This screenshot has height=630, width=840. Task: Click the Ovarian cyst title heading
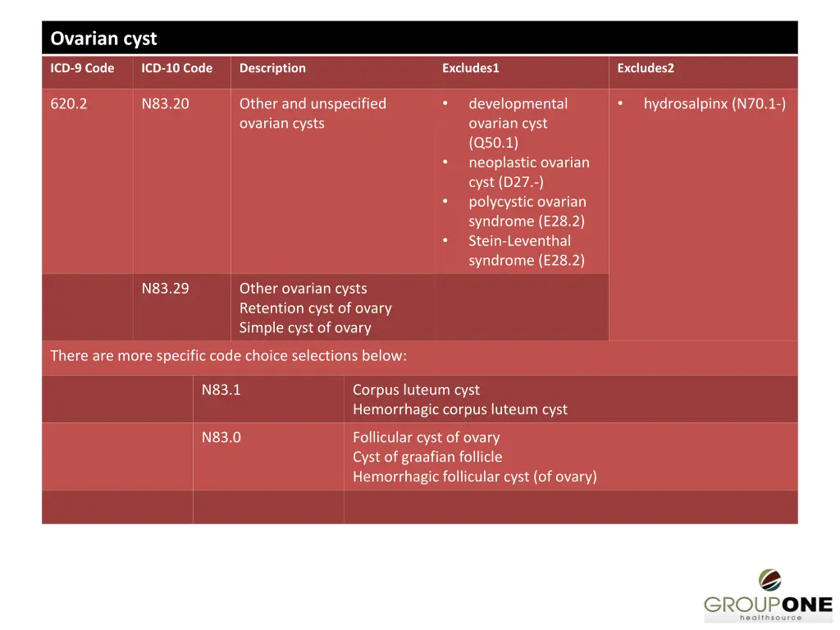pyautogui.click(x=103, y=39)
